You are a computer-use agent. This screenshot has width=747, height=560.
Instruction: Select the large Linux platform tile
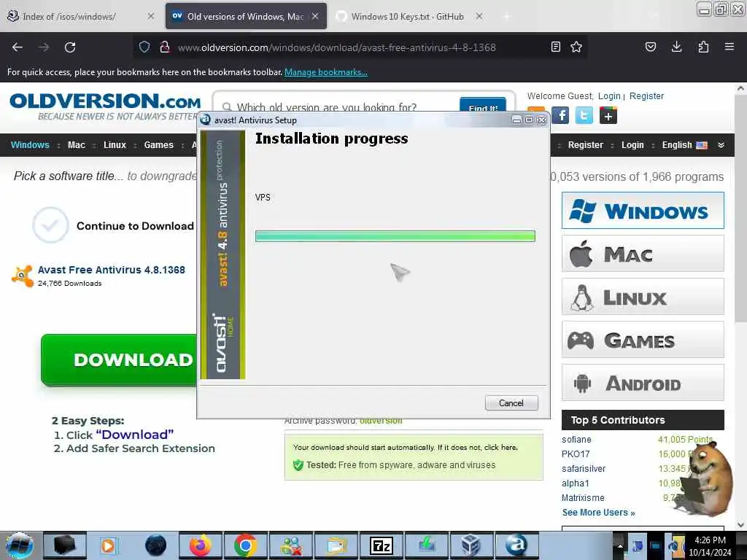pyautogui.click(x=643, y=297)
